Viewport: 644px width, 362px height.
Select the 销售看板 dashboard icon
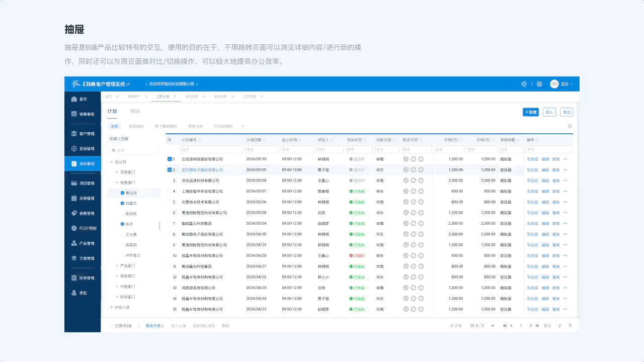coord(73,114)
